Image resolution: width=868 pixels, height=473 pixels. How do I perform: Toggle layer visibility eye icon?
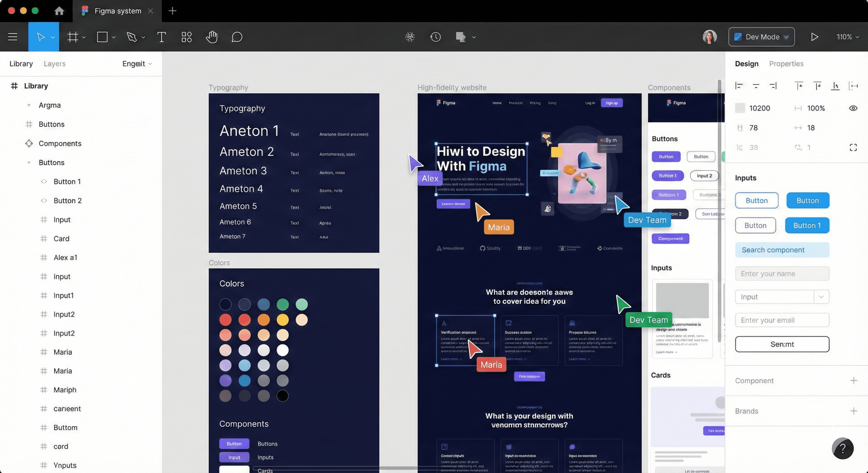pyautogui.click(x=853, y=108)
